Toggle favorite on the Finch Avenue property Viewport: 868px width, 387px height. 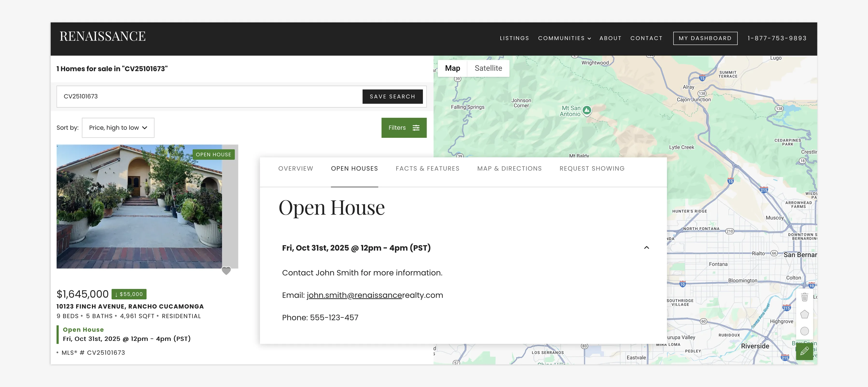coord(226,271)
